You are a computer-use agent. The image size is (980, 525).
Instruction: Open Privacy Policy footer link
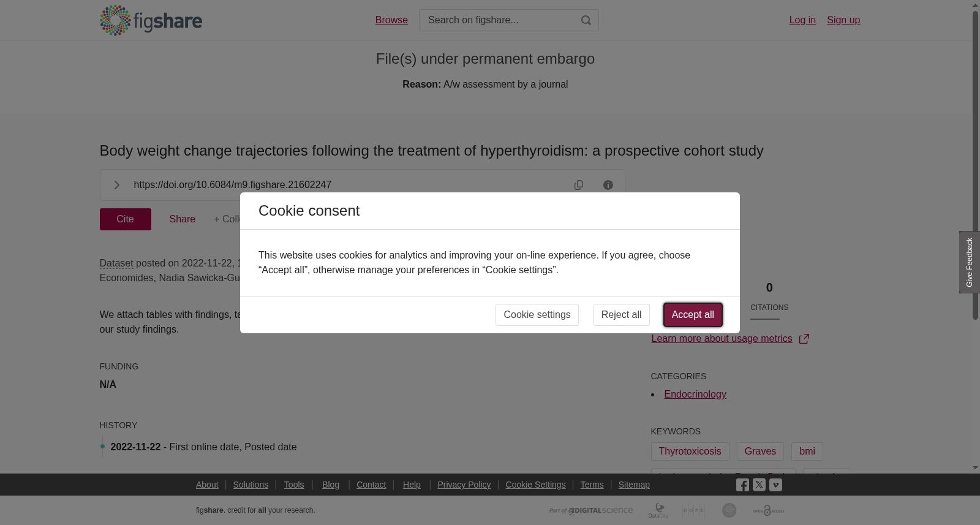(x=464, y=485)
